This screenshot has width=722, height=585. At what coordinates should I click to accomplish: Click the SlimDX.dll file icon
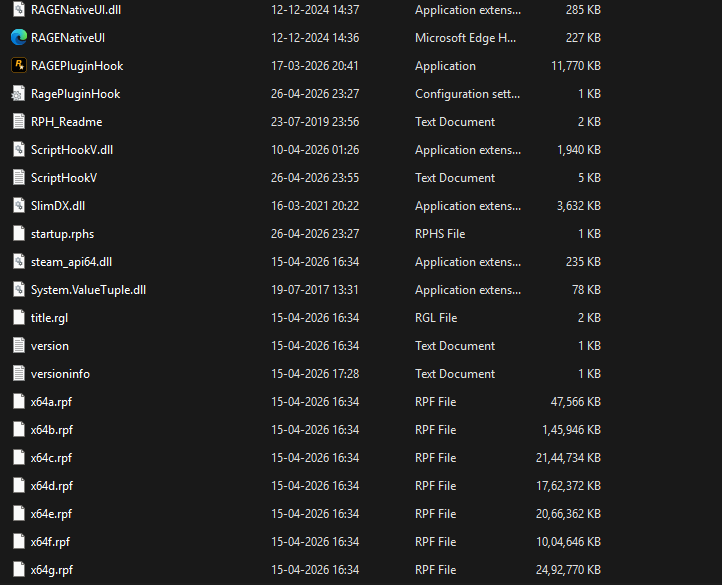pyautogui.click(x=19, y=205)
